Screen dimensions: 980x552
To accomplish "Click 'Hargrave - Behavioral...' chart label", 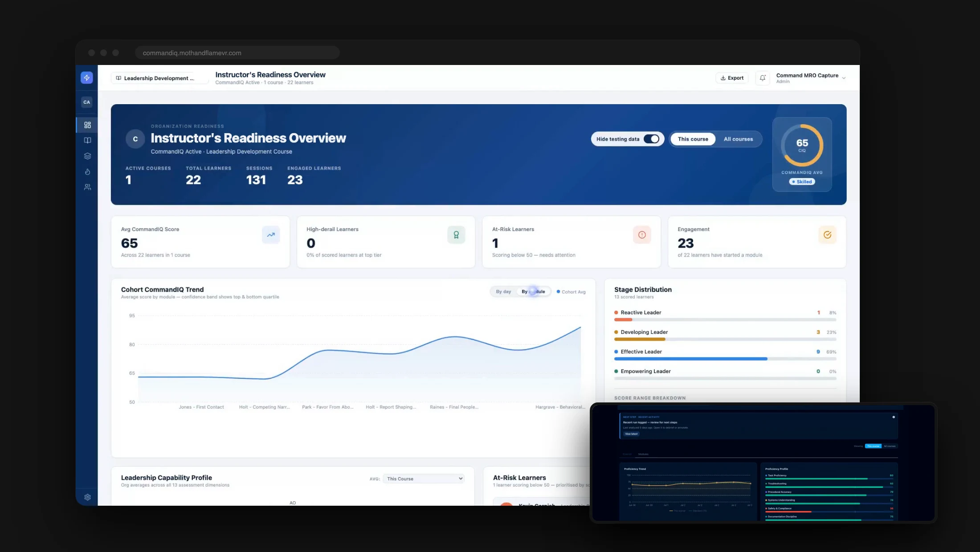I will (560, 407).
